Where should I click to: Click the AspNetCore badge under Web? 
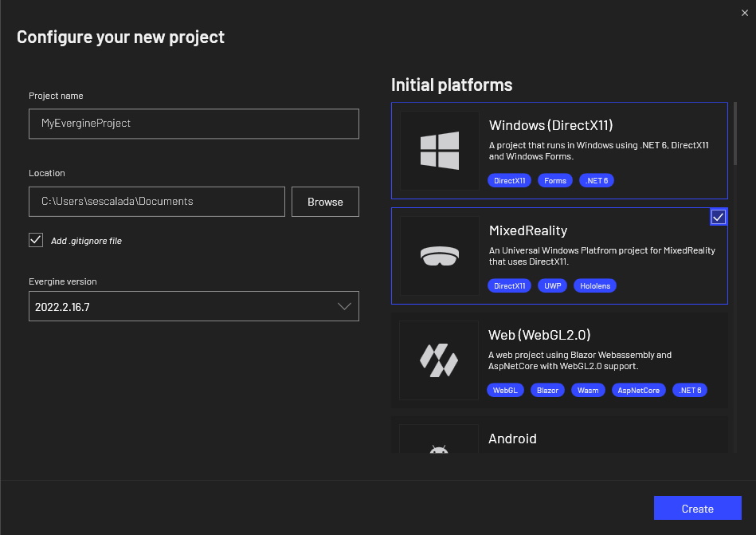[x=638, y=390]
